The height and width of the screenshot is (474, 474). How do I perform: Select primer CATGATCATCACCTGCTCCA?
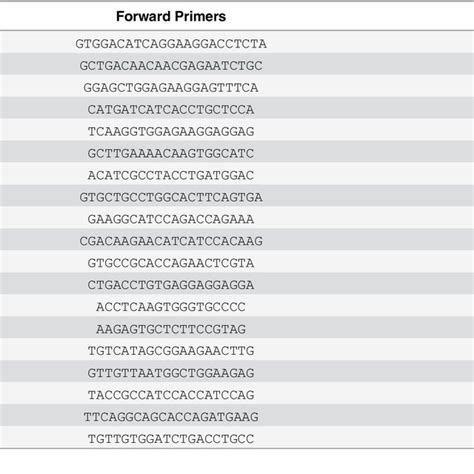(171, 110)
